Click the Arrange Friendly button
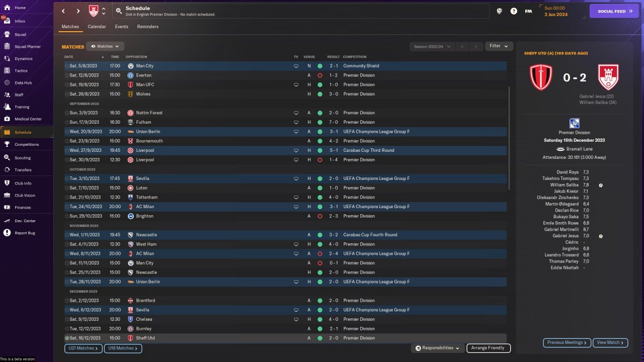This screenshot has height=362, width=644. [488, 348]
